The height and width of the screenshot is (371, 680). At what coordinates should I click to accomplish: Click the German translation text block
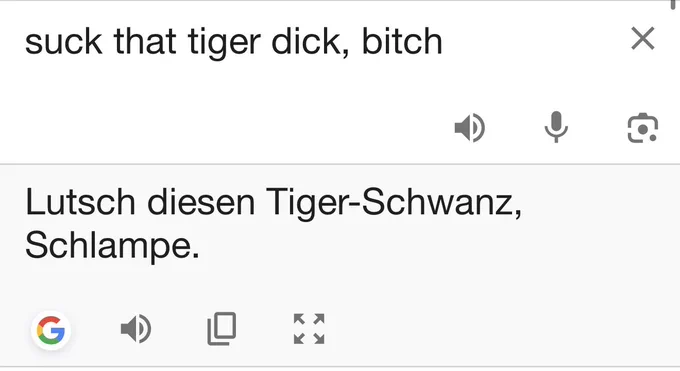pos(273,224)
